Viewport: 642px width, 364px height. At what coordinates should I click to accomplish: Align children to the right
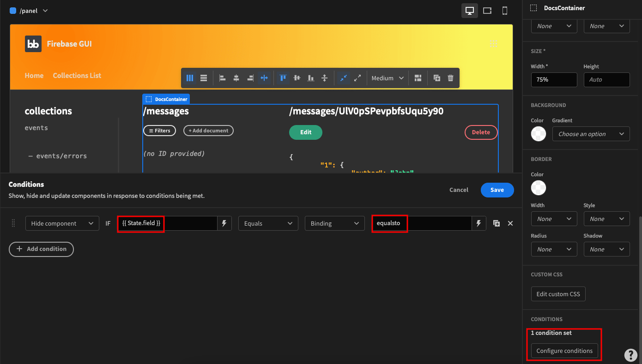pyautogui.click(x=250, y=78)
